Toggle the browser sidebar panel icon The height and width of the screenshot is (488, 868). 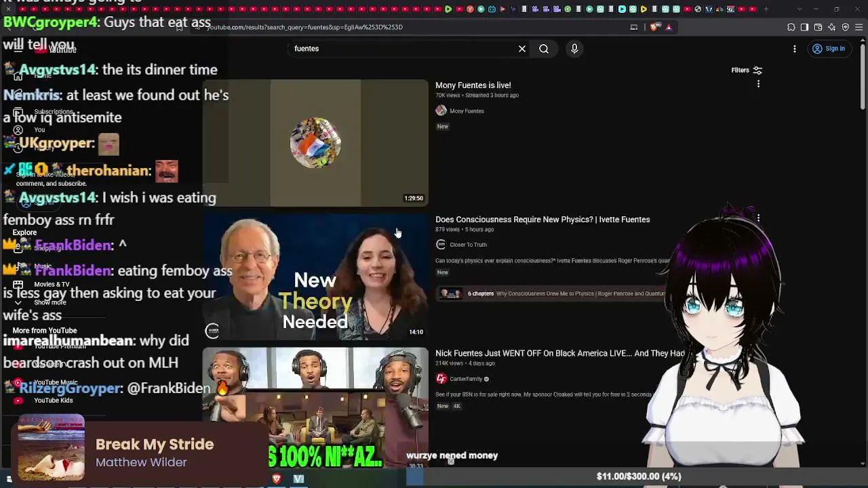click(805, 27)
